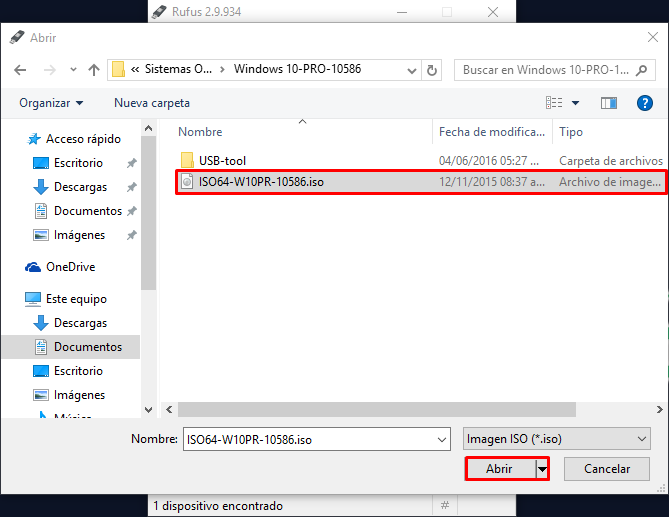Click the file list horizontal scrollbar thumb
This screenshot has width=669, height=517.
377,410
